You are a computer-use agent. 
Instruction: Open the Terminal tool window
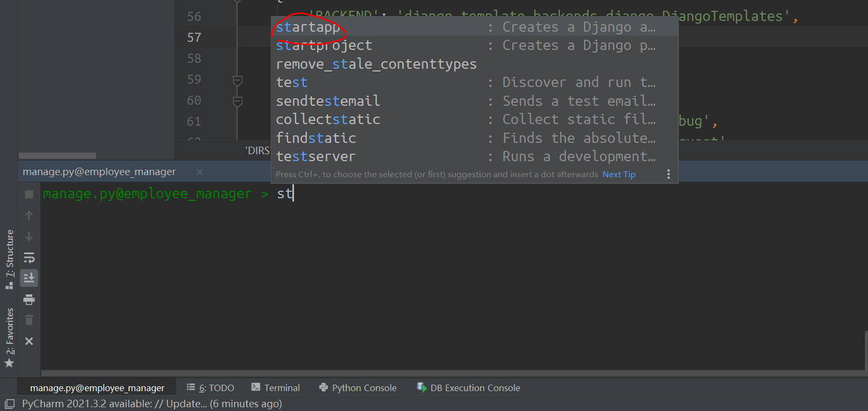click(275, 388)
